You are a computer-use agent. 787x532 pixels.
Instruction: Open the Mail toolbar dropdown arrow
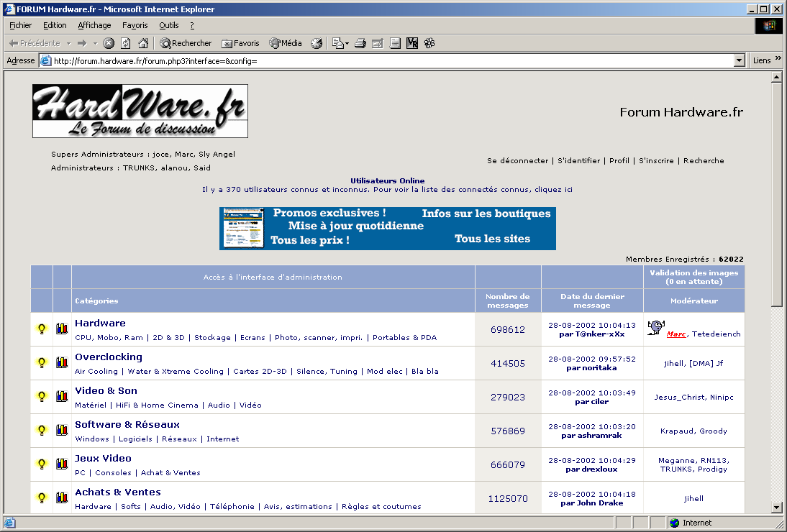point(347,43)
